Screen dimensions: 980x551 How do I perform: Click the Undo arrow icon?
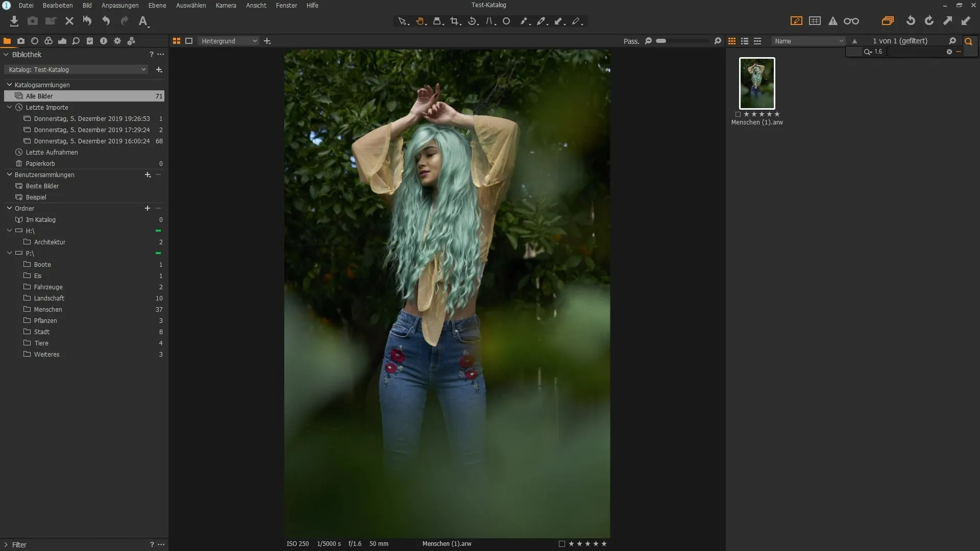pyautogui.click(x=106, y=21)
